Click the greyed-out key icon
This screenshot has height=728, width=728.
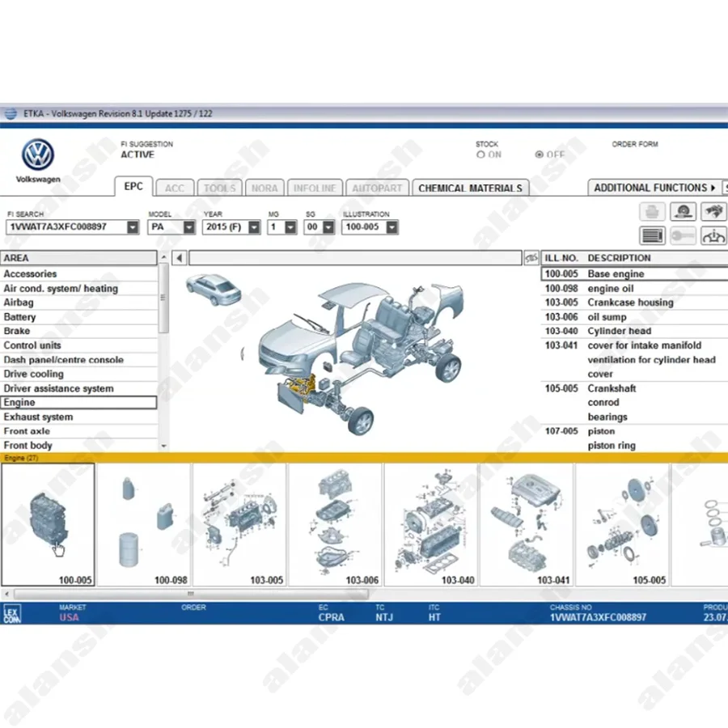(x=683, y=235)
